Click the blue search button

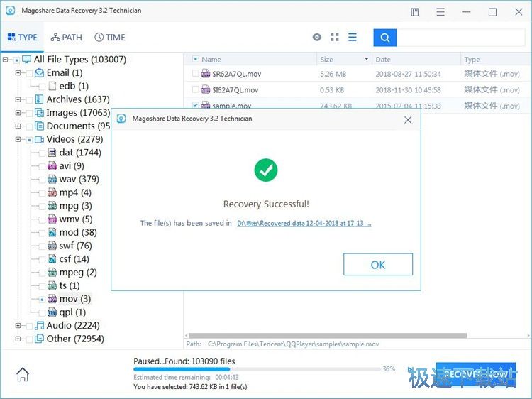pos(384,38)
